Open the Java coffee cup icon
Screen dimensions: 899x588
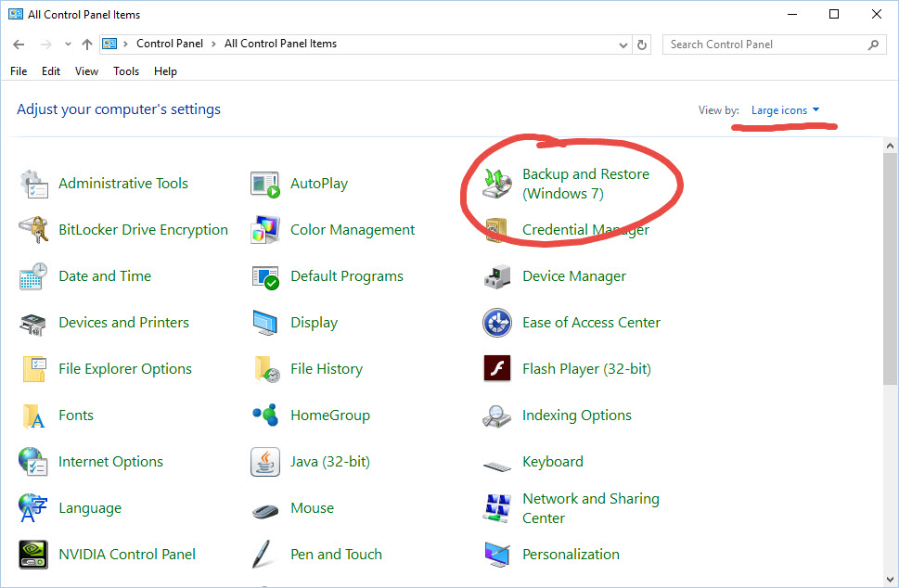[x=265, y=462]
